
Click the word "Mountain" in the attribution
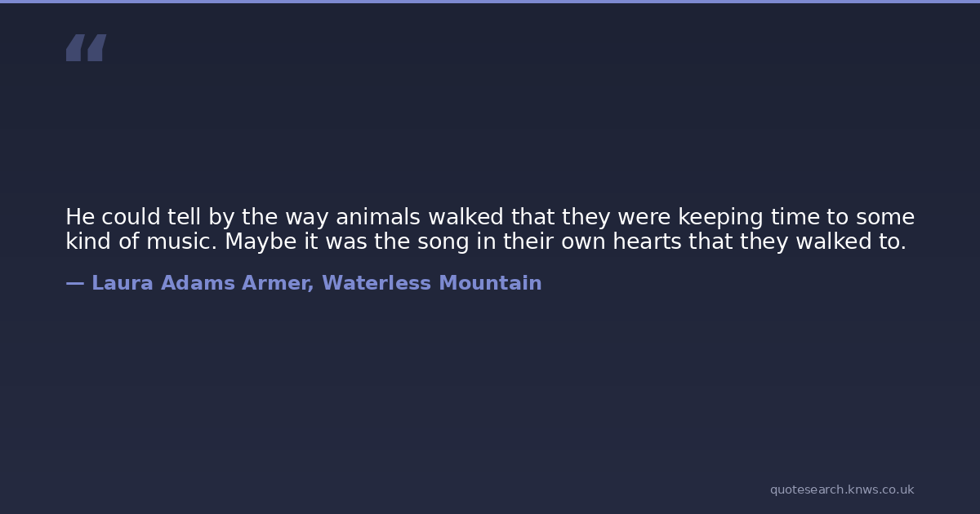(490, 283)
